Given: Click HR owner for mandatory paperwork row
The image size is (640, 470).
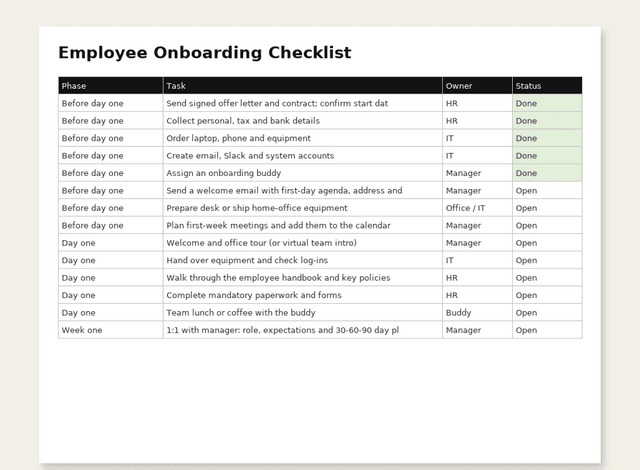Looking at the screenshot, I should coord(477,295).
